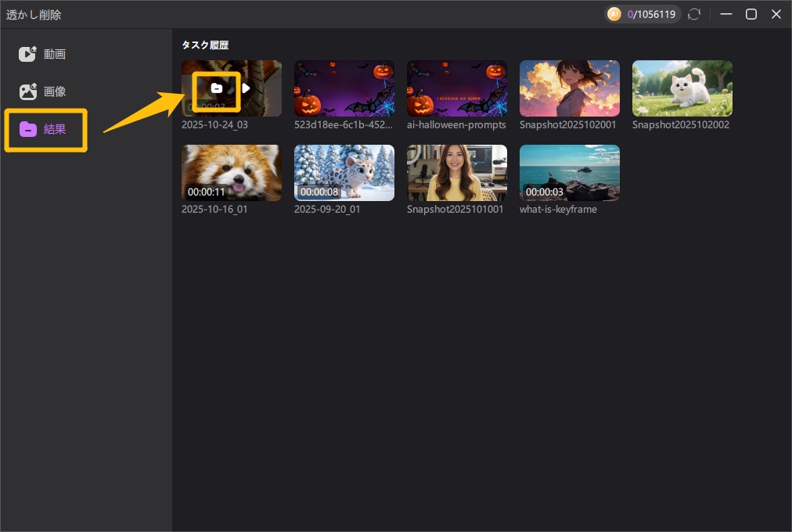
Task: Click the 画像 image icon in sidebar
Action: pyautogui.click(x=28, y=92)
